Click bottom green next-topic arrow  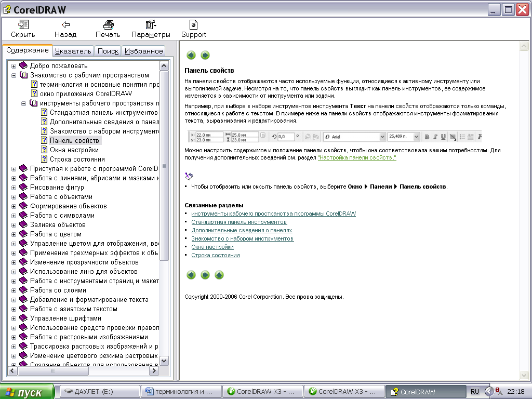205,275
